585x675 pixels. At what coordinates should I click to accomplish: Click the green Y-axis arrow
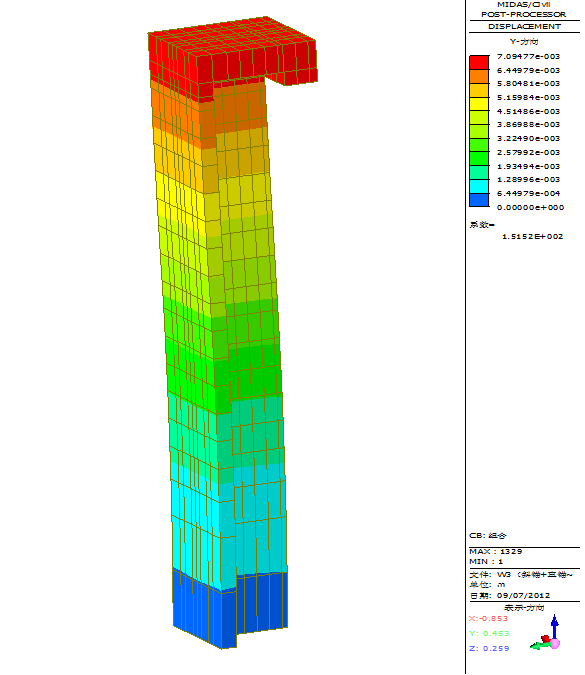(537, 645)
